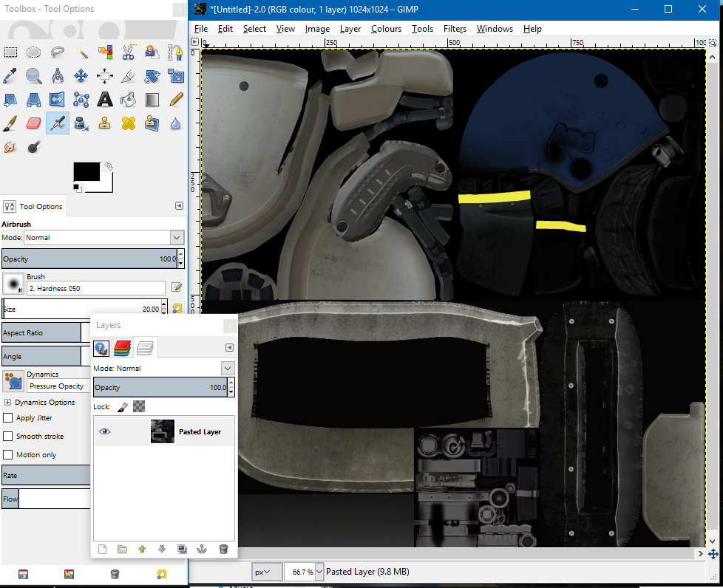Select the Rectangle Select tool
The width and height of the screenshot is (723, 588).
pos(10,52)
